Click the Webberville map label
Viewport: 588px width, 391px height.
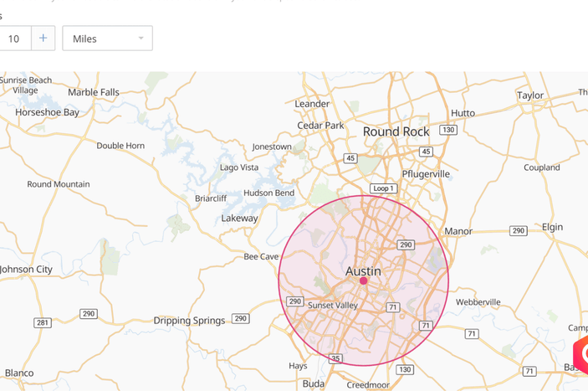point(478,302)
